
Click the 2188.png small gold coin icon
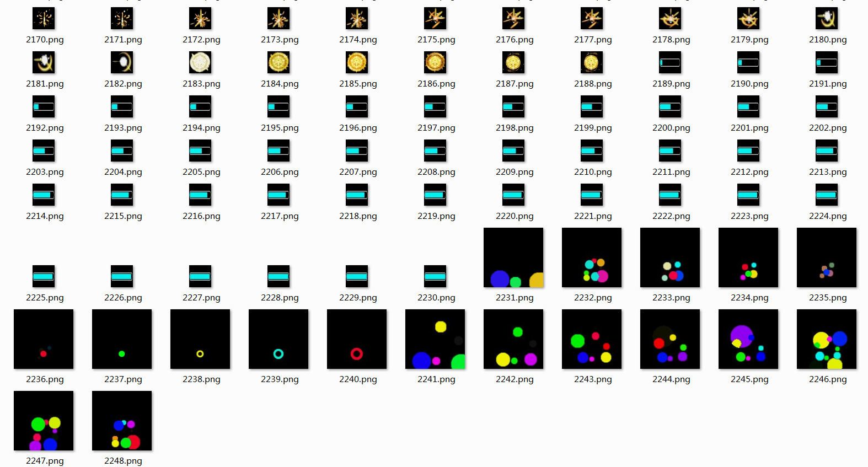click(592, 63)
